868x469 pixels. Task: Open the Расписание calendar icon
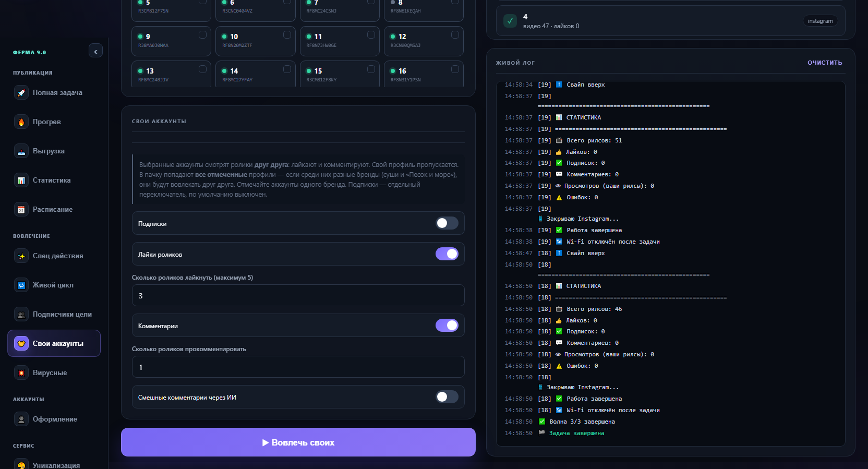point(21,210)
